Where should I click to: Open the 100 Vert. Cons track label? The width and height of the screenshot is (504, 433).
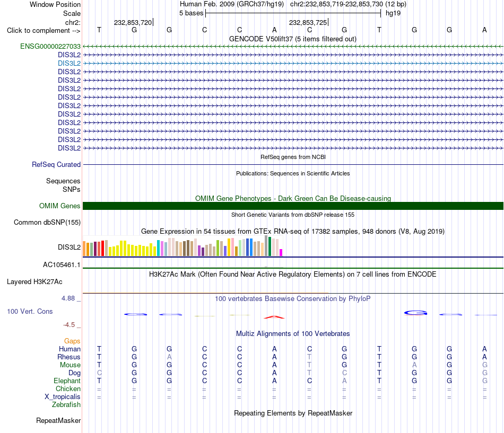pyautogui.click(x=30, y=311)
